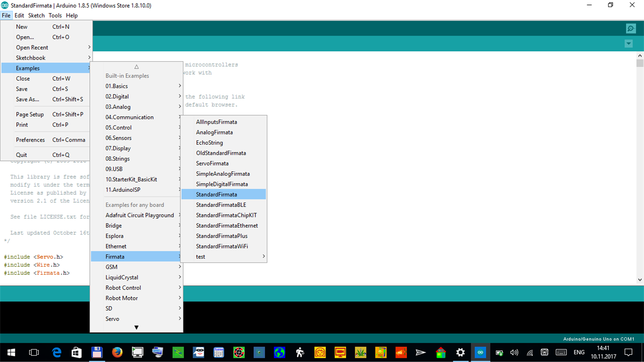Expand 06.Sensors examples
This screenshot has height=362, width=644.
(x=136, y=138)
